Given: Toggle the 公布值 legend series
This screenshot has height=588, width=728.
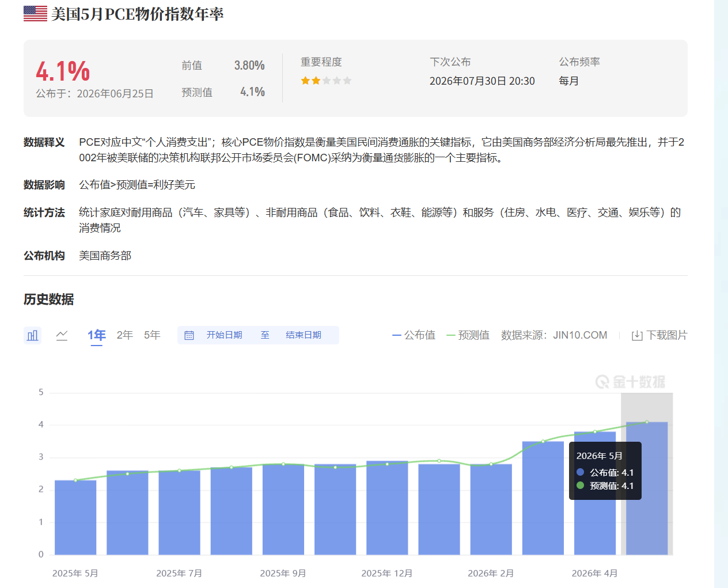Looking at the screenshot, I should tap(414, 335).
